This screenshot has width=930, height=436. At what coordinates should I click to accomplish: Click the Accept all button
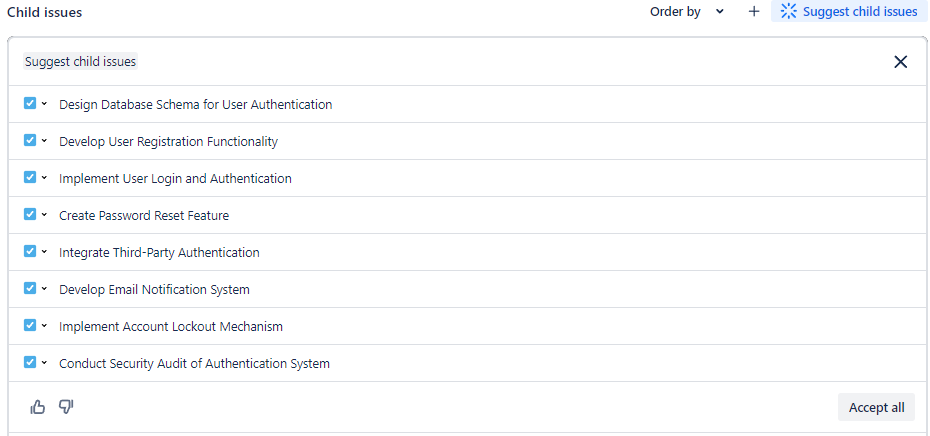tap(876, 407)
